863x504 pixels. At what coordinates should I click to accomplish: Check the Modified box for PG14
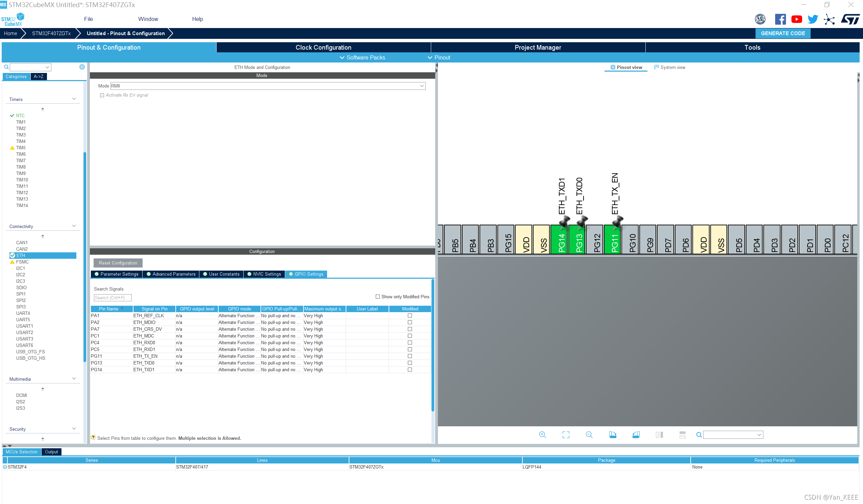(x=410, y=370)
